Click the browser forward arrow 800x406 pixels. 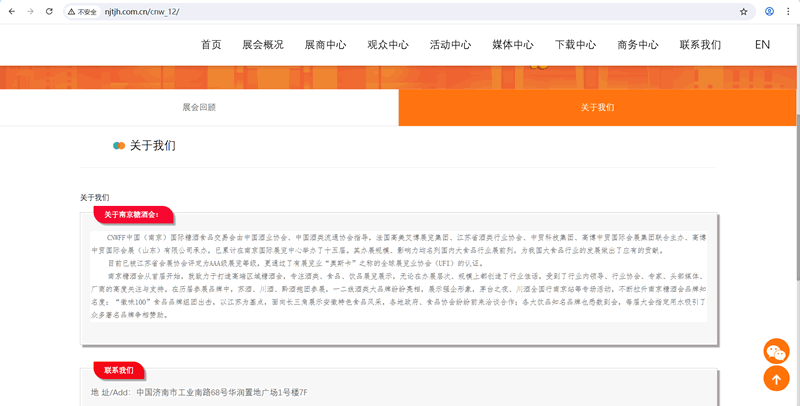[x=29, y=11]
